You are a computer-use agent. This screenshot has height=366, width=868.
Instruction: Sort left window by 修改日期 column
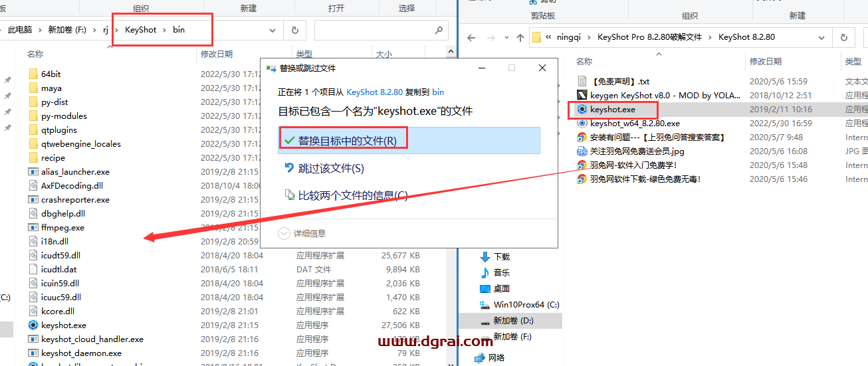[x=217, y=54]
